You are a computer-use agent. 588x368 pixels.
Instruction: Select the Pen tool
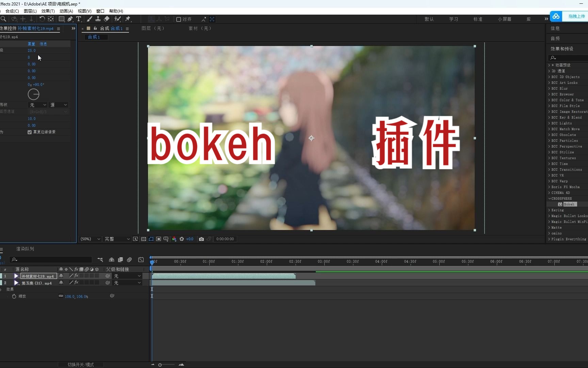(x=70, y=19)
